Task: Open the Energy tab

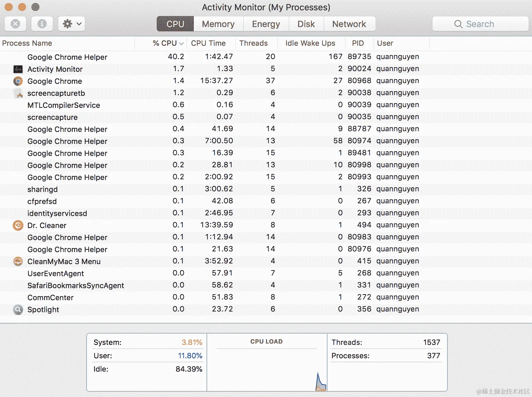Action: pos(266,24)
